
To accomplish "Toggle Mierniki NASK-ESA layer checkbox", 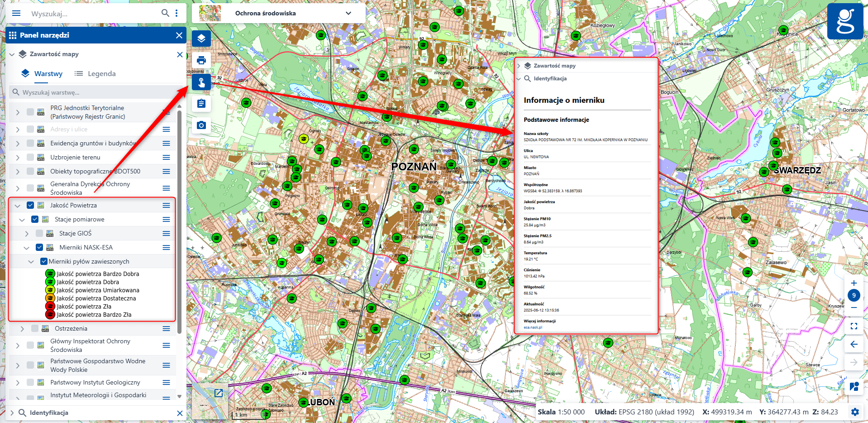I will 39,247.
